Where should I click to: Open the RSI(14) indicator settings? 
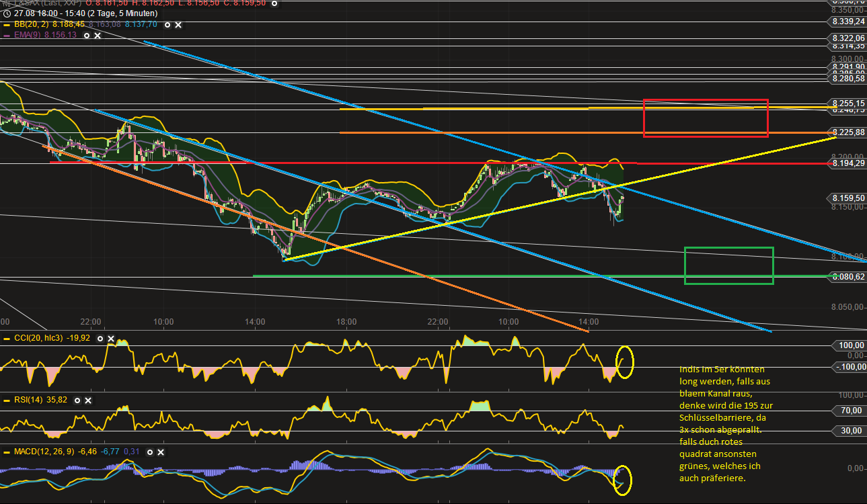77,400
